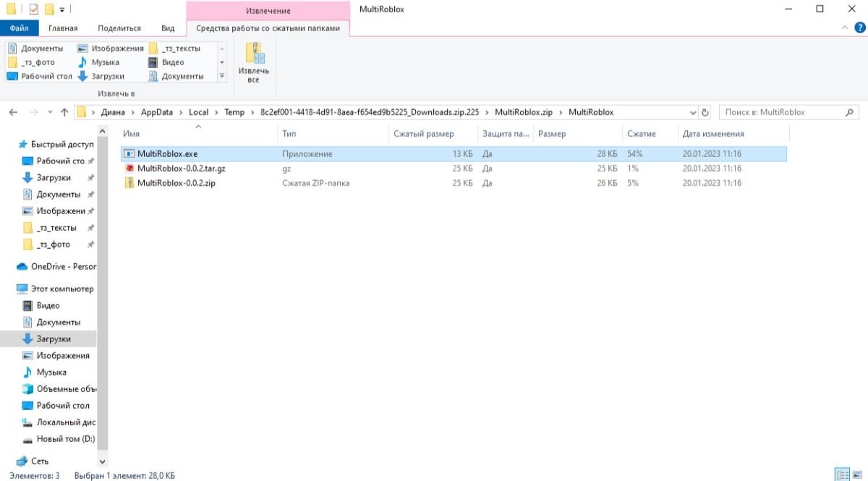Viewport: 868px width, 481px height.
Task: Pick _тз_тексты in the Извлечь в gallery
Action: click(x=174, y=48)
